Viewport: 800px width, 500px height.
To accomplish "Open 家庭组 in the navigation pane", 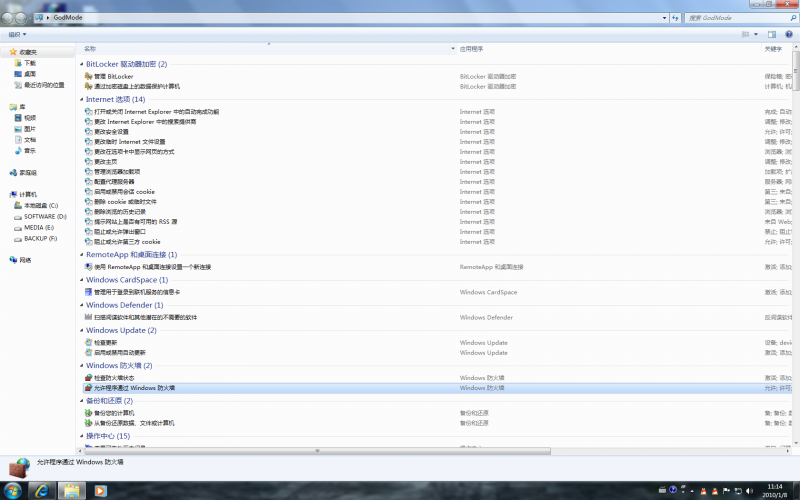I will pyautogui.click(x=23, y=173).
